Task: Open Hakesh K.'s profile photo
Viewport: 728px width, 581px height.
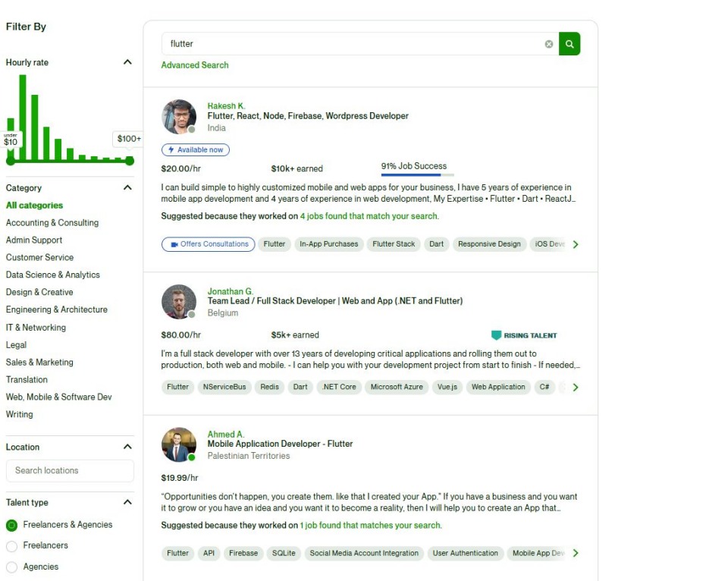Action: point(178,117)
